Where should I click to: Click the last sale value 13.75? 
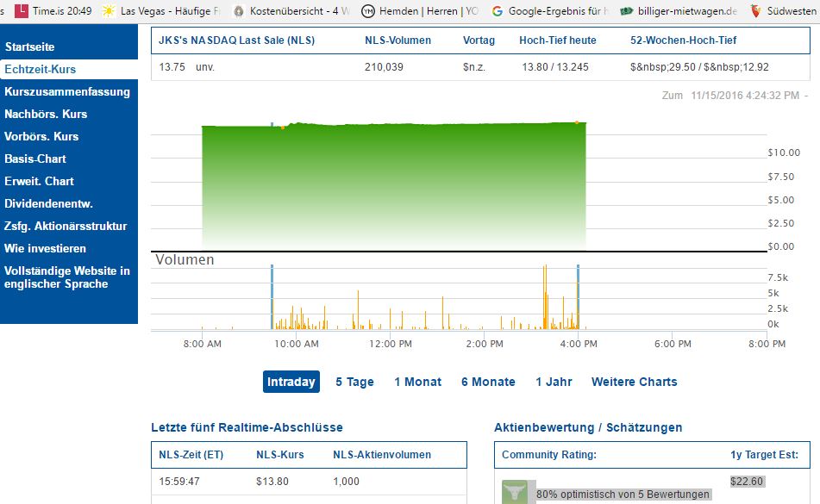(x=172, y=67)
